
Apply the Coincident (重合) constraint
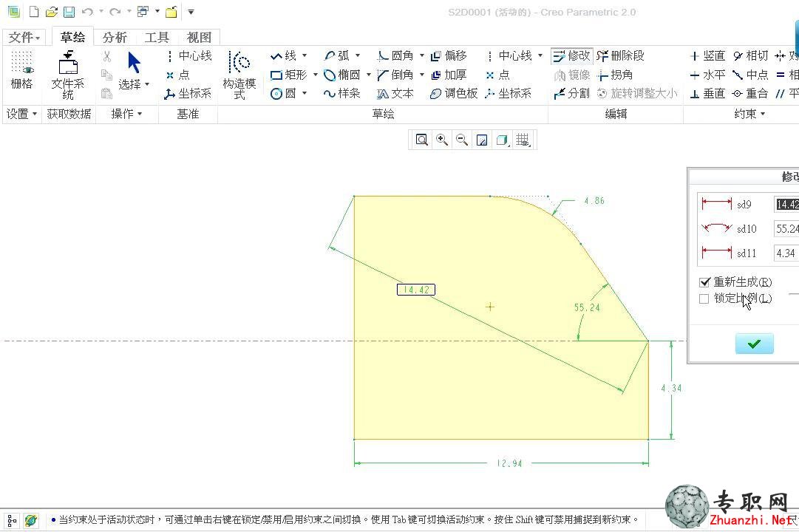[x=751, y=94]
